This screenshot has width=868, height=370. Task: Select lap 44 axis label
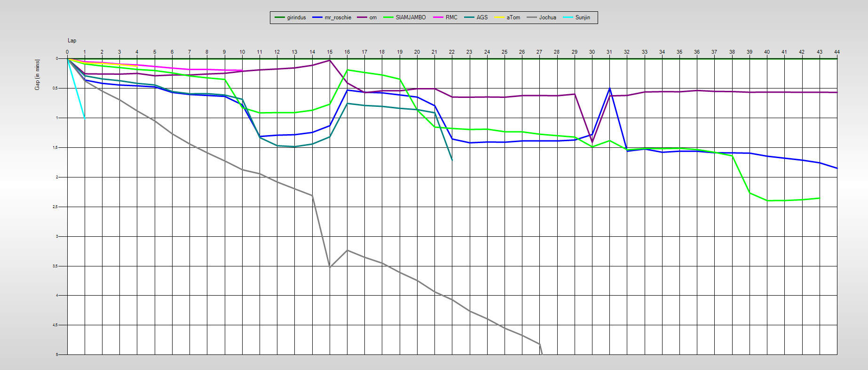(x=836, y=52)
